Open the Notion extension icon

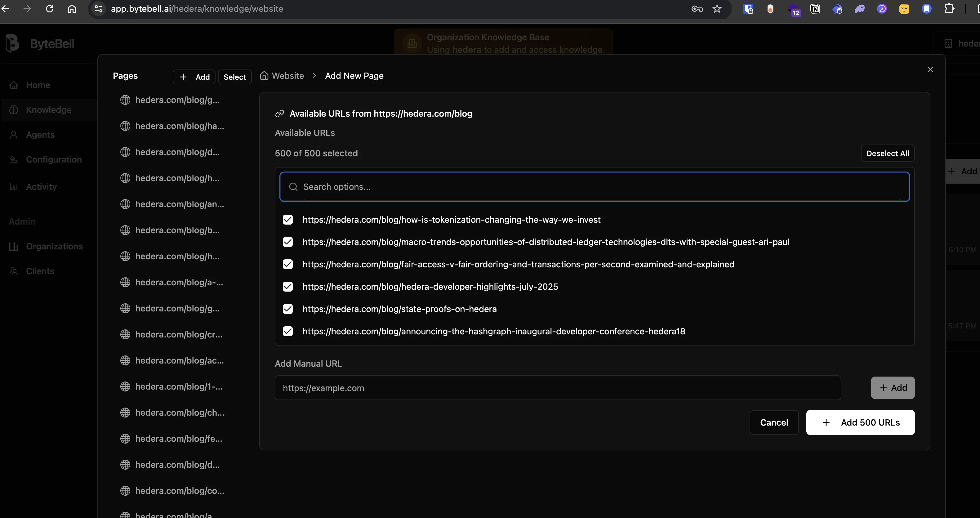[x=815, y=8]
